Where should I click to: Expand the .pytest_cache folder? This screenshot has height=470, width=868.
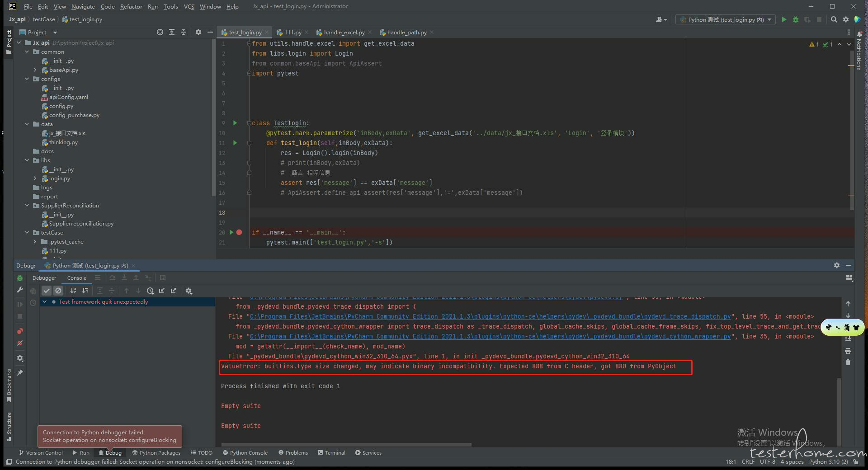pyautogui.click(x=35, y=242)
